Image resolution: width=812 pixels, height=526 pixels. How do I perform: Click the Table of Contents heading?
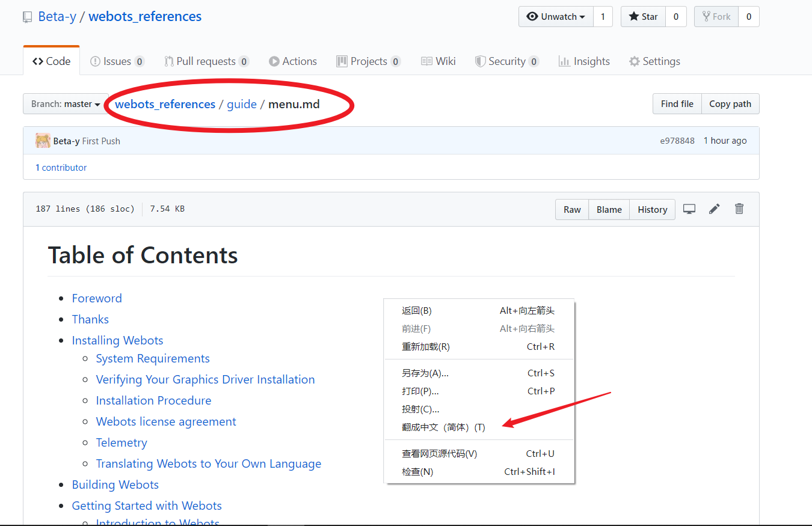tap(143, 255)
